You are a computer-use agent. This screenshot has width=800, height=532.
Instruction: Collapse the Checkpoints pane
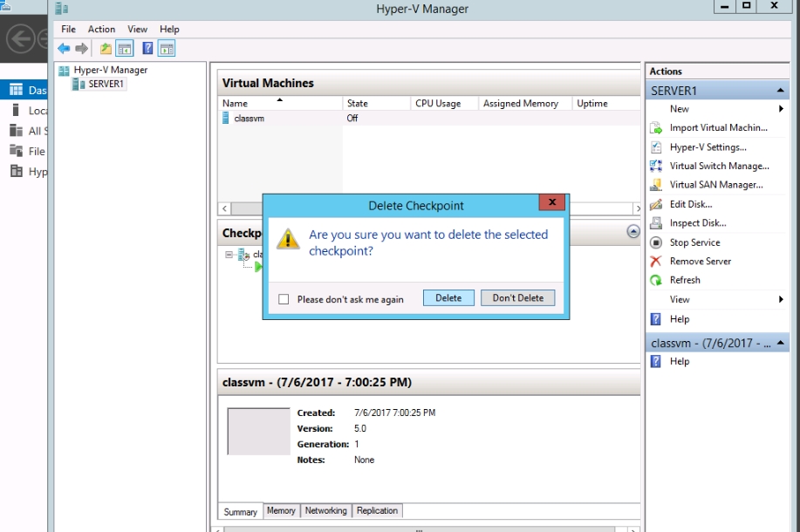point(633,232)
